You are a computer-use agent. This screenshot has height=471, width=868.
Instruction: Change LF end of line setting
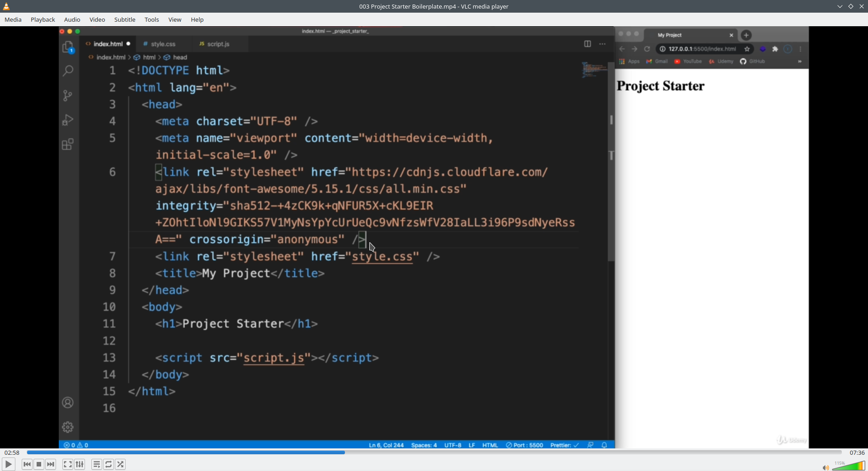[472, 445]
